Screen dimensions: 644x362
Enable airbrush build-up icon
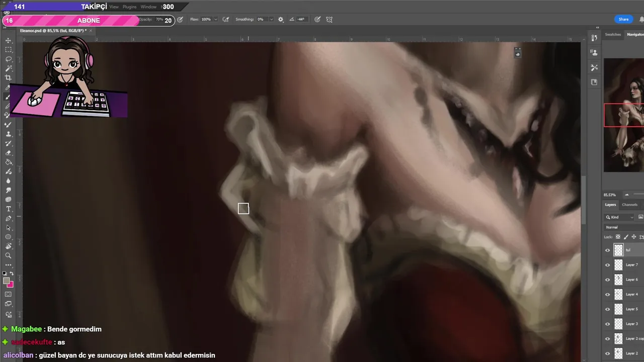(225, 20)
